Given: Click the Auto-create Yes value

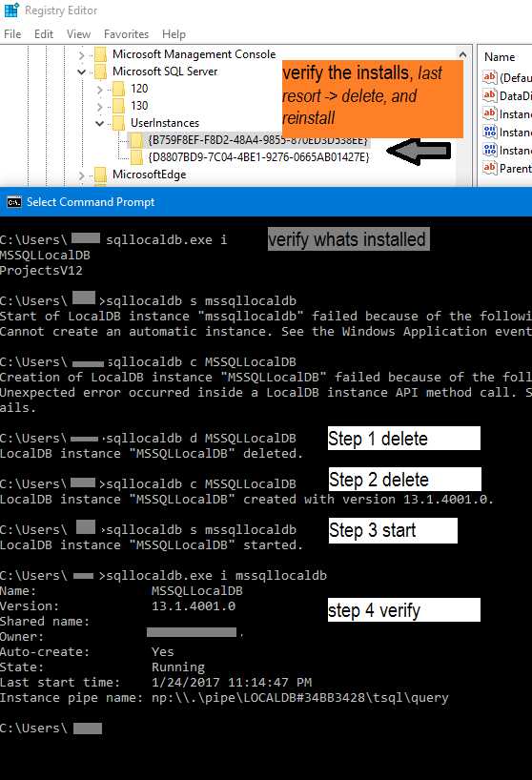Looking at the screenshot, I should [163, 651].
